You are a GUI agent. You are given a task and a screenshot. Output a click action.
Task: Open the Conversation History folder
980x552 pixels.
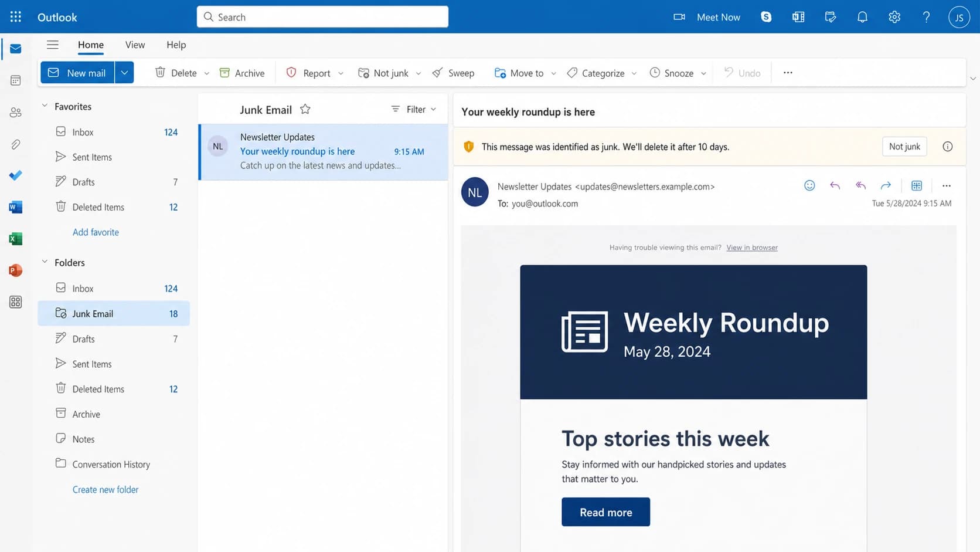click(114, 465)
